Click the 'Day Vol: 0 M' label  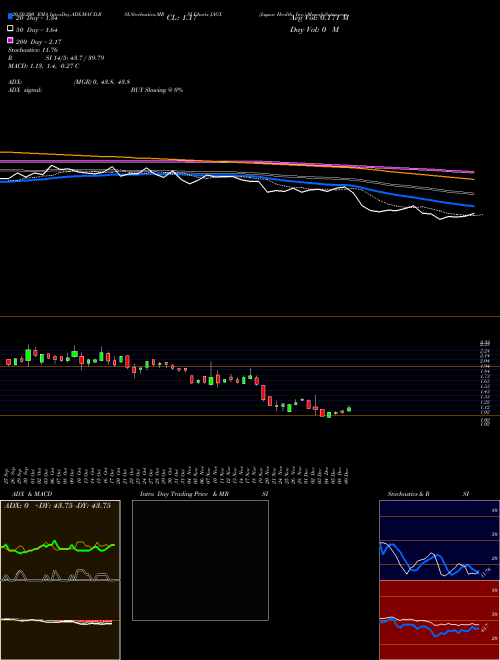(x=314, y=29)
